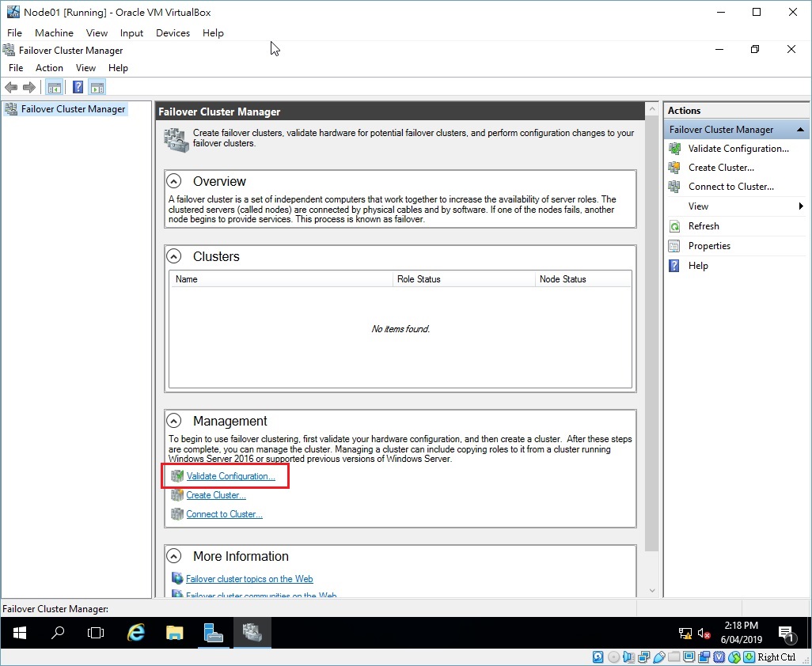
Task: Click Create Cluster... in the Actions pane
Action: [721, 168]
